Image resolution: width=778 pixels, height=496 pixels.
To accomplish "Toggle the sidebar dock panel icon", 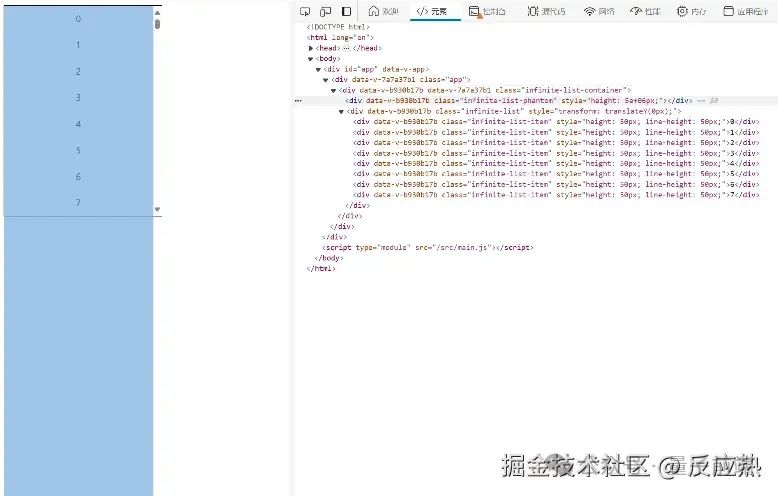I will click(x=346, y=11).
